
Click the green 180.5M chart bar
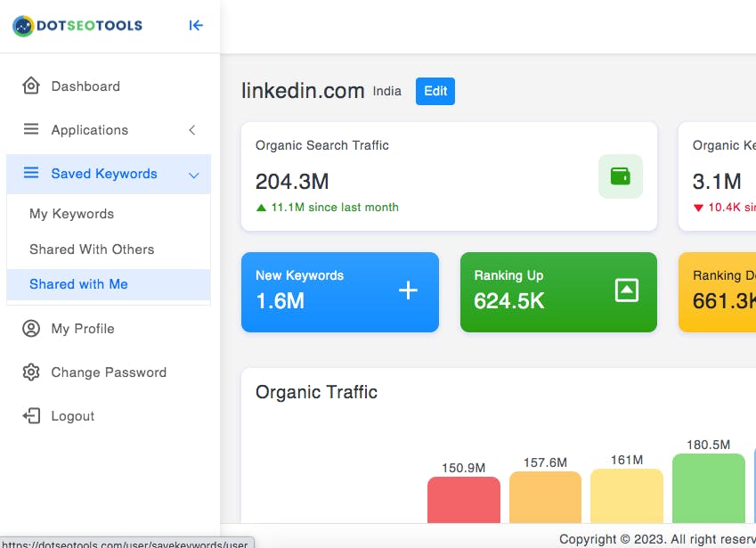(708, 487)
